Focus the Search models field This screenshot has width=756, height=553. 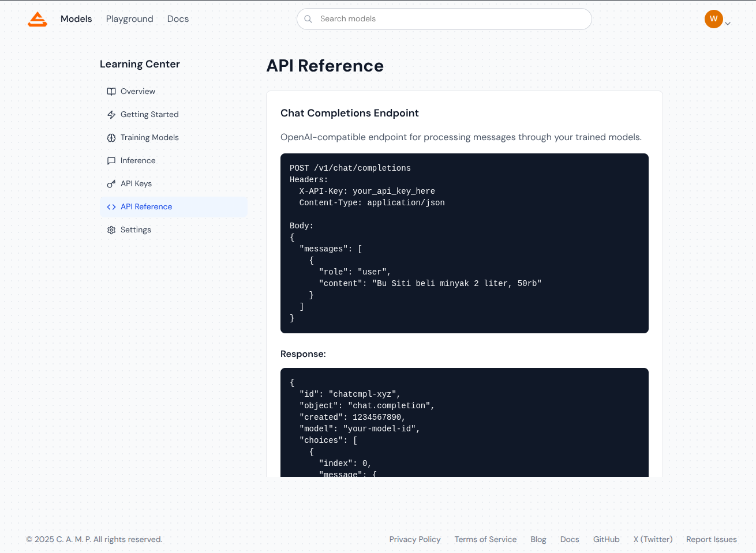[444, 19]
